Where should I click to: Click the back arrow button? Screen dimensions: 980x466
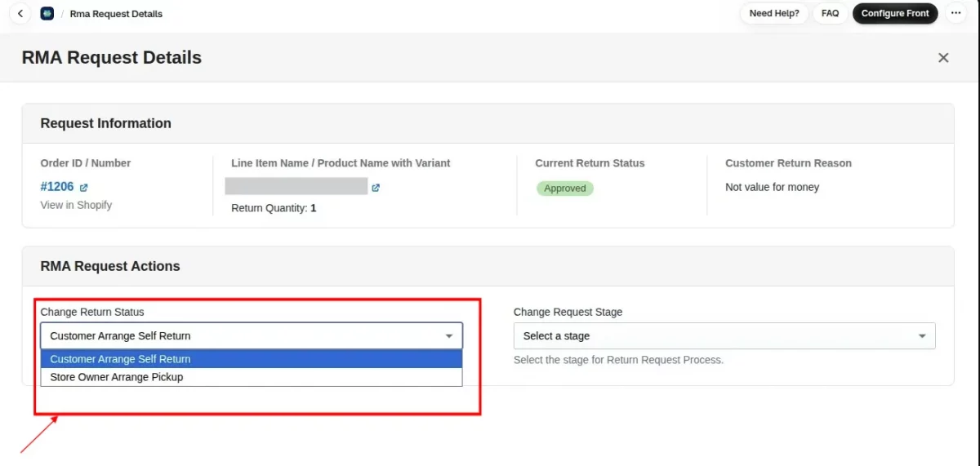[20, 14]
